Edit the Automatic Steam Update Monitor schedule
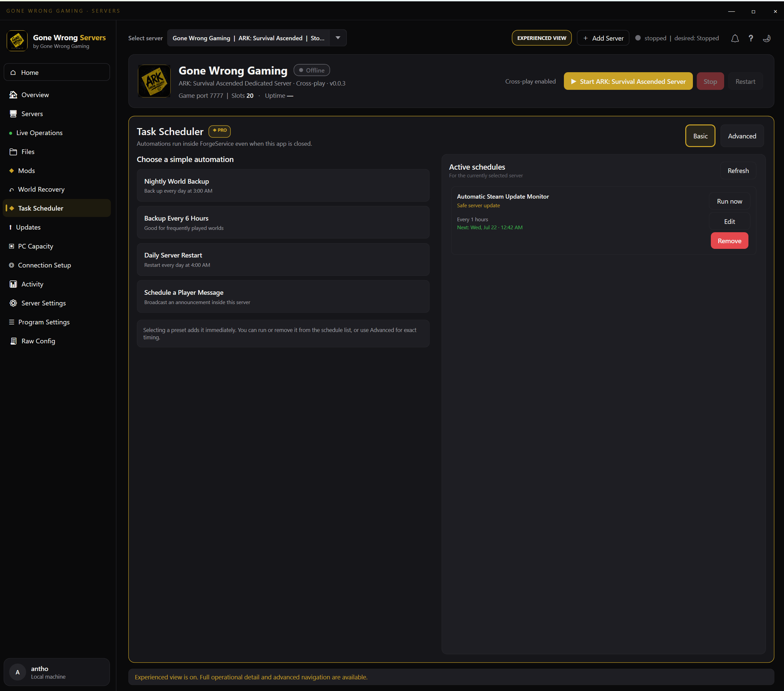Screen dimensions: 784x691 tap(729, 222)
